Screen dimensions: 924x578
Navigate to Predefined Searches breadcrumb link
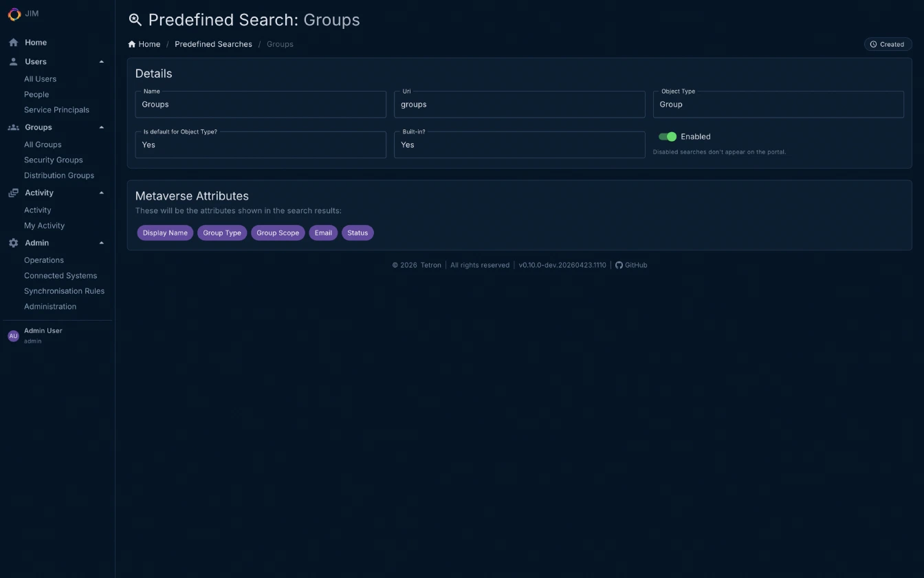(213, 44)
